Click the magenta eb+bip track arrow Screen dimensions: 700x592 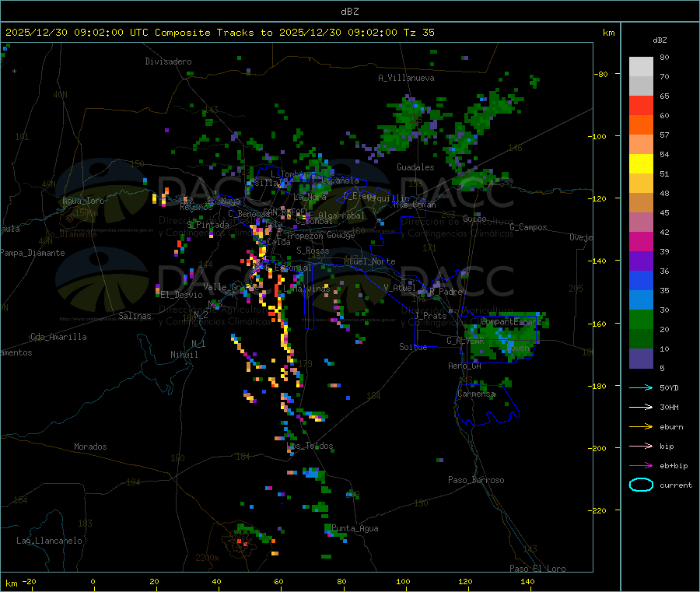pos(641,466)
